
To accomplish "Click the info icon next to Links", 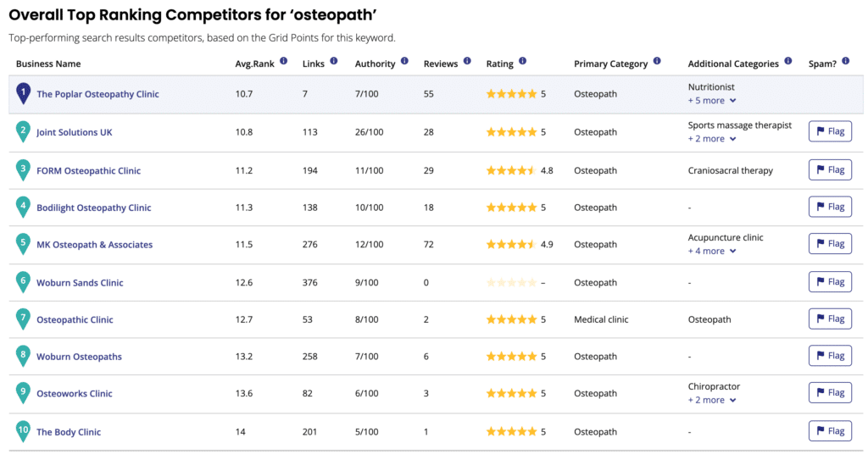I will click(x=334, y=61).
